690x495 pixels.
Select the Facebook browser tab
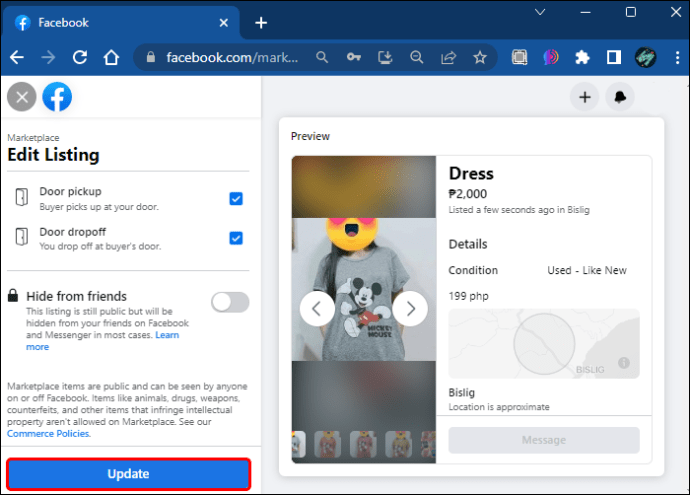click(121, 22)
